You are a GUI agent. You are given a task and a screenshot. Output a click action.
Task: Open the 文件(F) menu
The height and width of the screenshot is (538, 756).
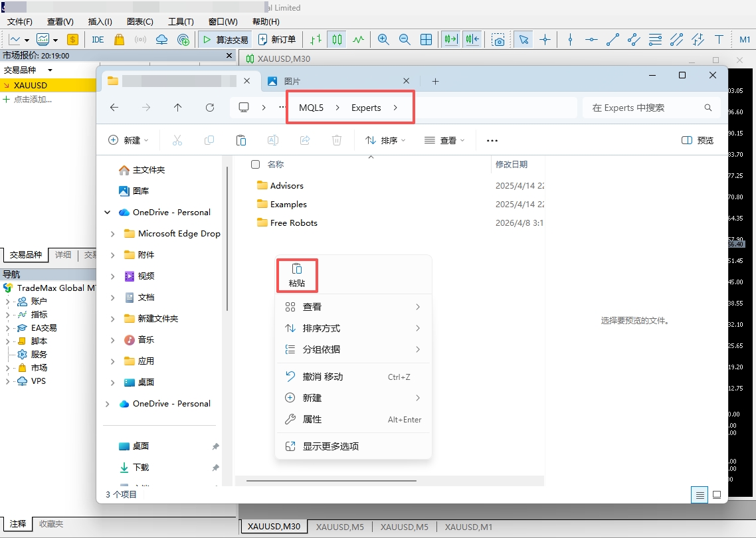tap(20, 22)
